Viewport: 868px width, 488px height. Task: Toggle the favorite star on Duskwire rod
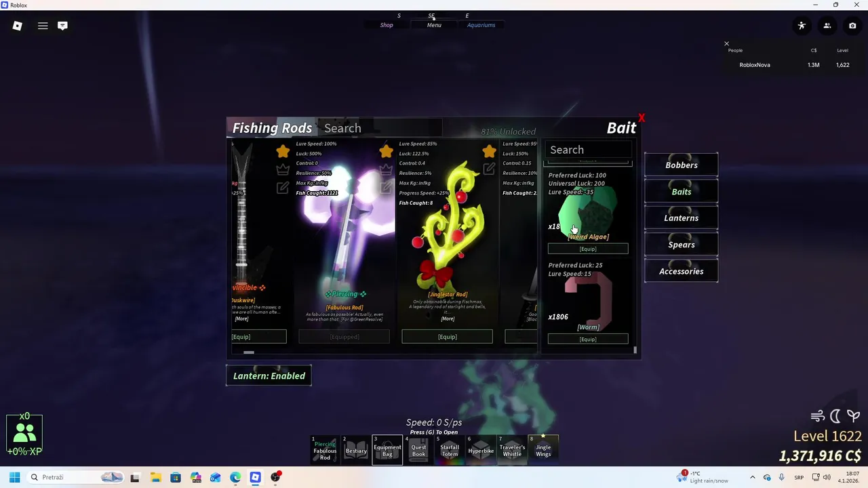[283, 151]
